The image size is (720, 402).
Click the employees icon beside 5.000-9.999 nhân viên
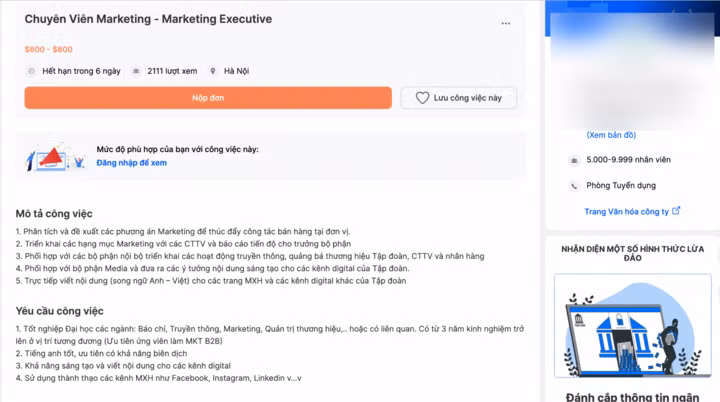pyautogui.click(x=574, y=160)
